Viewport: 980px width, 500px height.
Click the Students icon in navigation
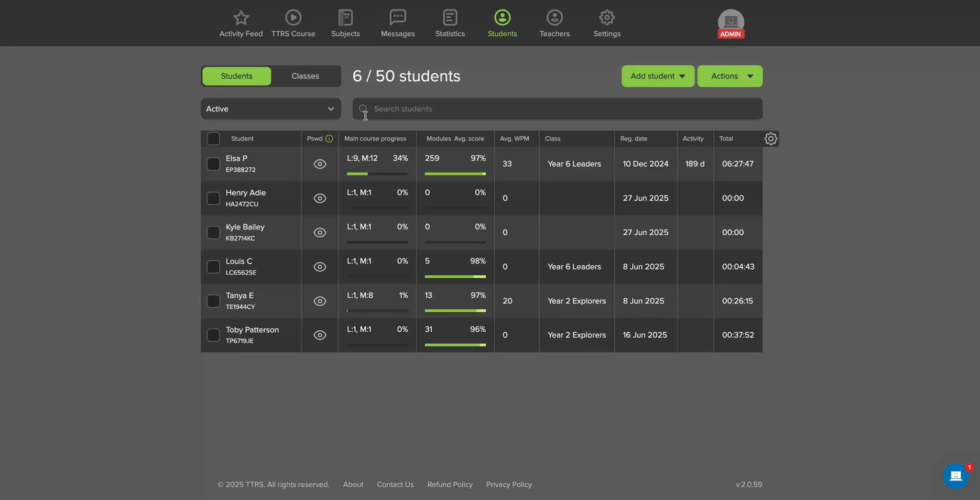(x=502, y=18)
